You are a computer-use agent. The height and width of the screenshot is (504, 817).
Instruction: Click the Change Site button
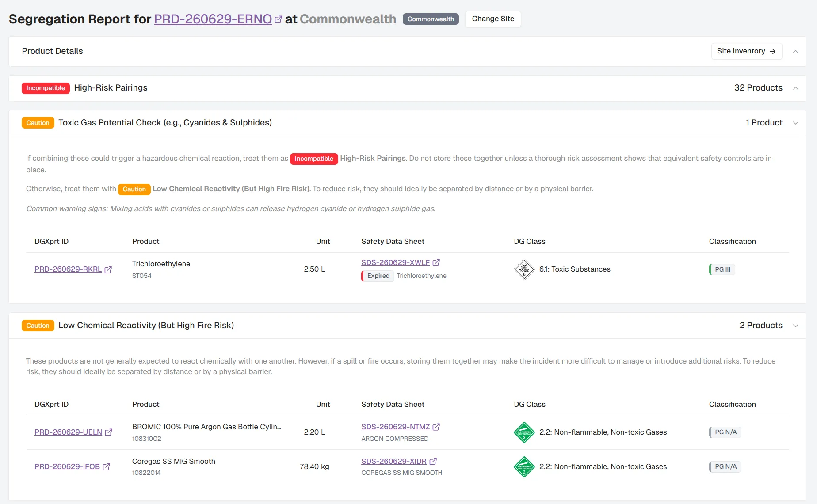click(x=493, y=19)
